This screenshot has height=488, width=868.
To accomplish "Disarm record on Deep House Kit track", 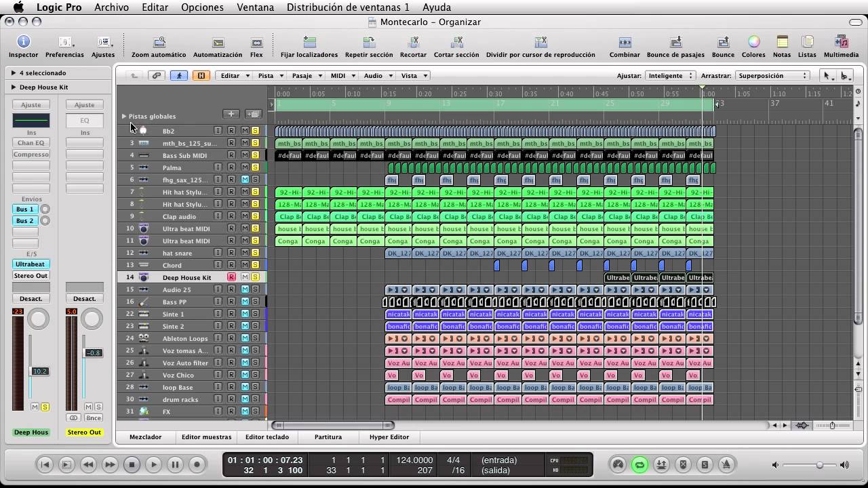I will pyautogui.click(x=231, y=277).
